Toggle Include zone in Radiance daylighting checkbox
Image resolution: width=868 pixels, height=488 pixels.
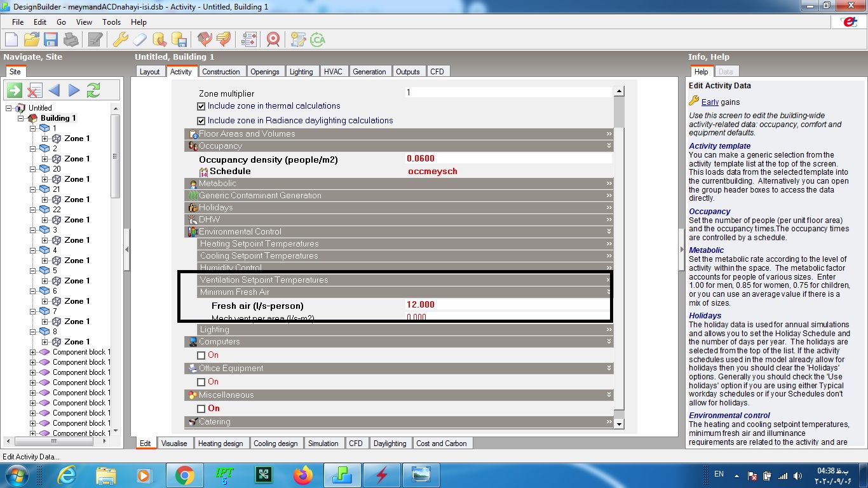201,121
